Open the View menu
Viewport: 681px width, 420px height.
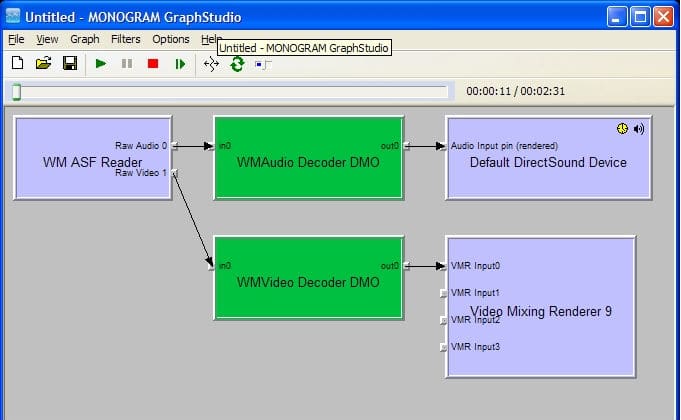click(47, 39)
